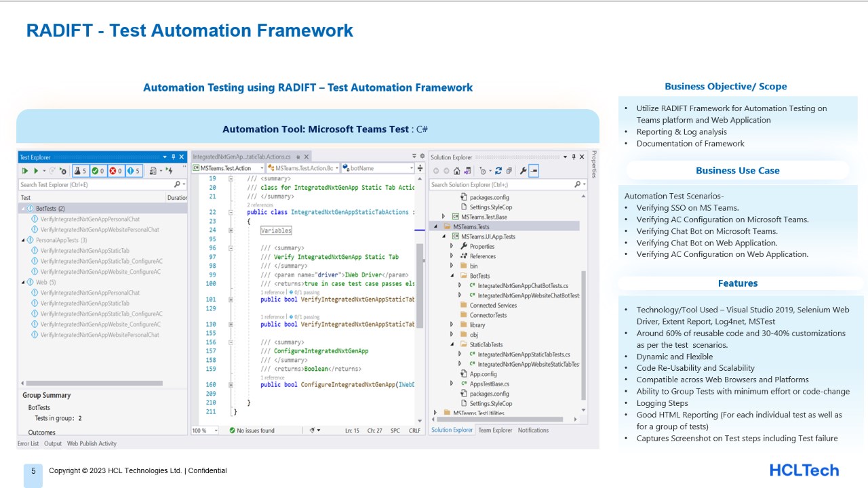This screenshot has height=488, width=868.
Task: Click the green Run play icon in Test Explorer
Action: (36, 171)
